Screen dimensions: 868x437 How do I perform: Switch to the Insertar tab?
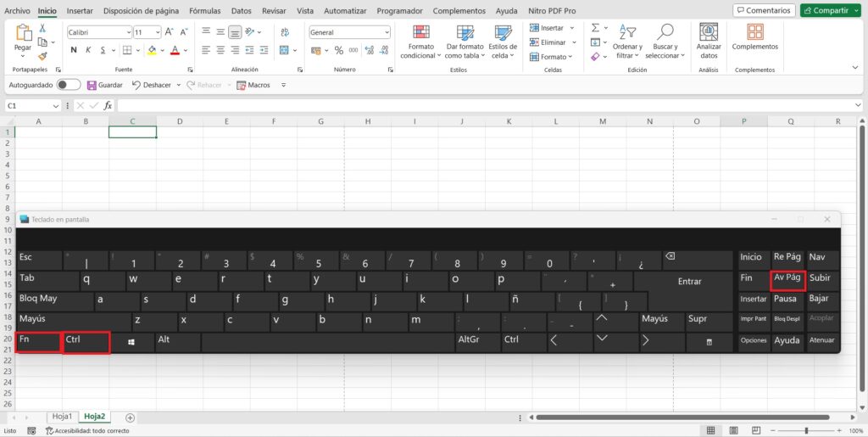pos(80,10)
